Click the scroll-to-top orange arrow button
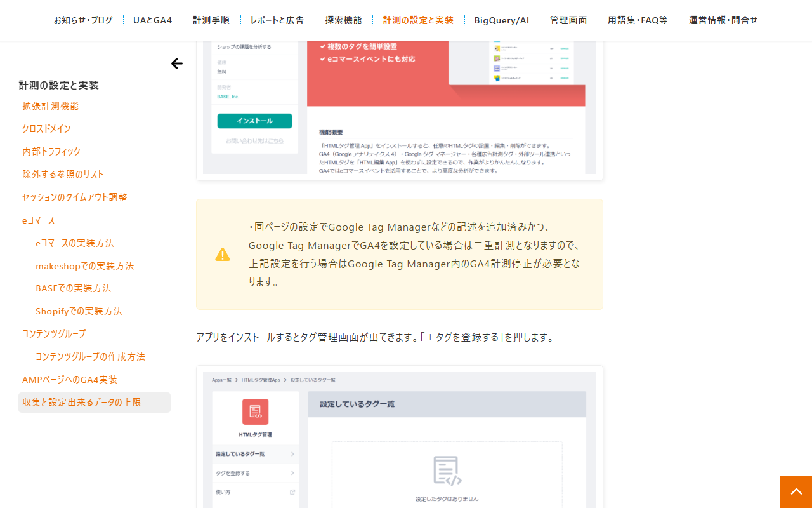Screen dimensions: 812x508 796,492
